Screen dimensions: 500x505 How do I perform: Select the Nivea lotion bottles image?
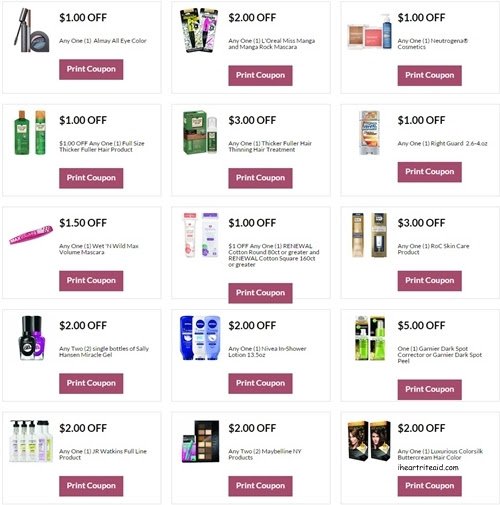pos(200,338)
